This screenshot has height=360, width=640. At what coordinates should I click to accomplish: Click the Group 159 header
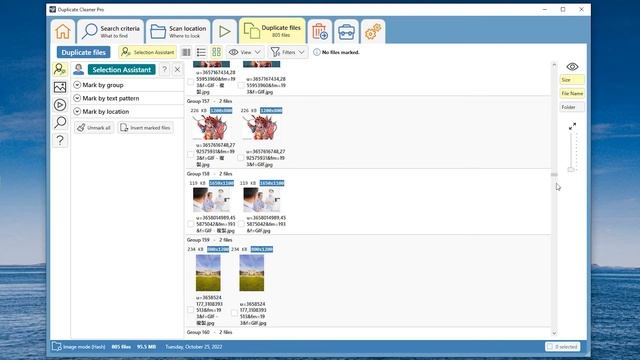pyautogui.click(x=209, y=240)
